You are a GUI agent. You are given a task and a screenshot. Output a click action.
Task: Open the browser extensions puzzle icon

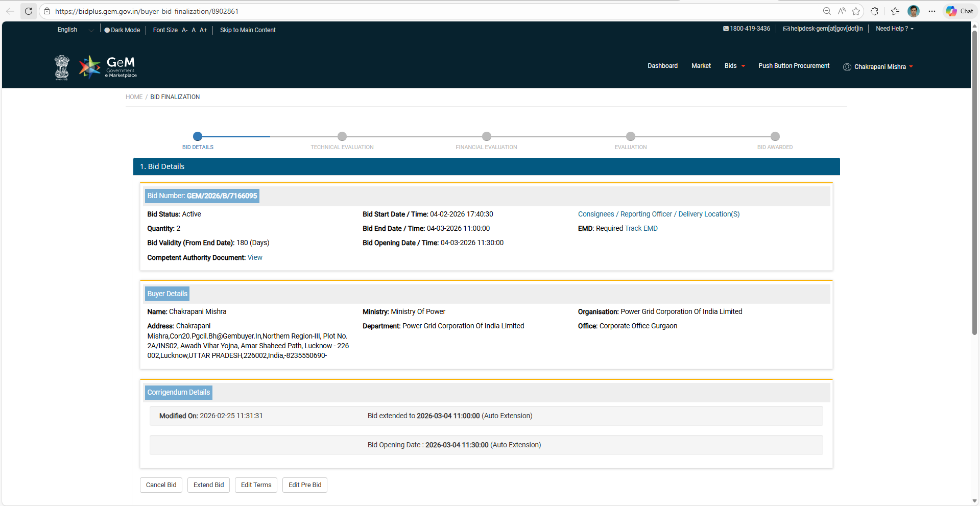click(874, 11)
